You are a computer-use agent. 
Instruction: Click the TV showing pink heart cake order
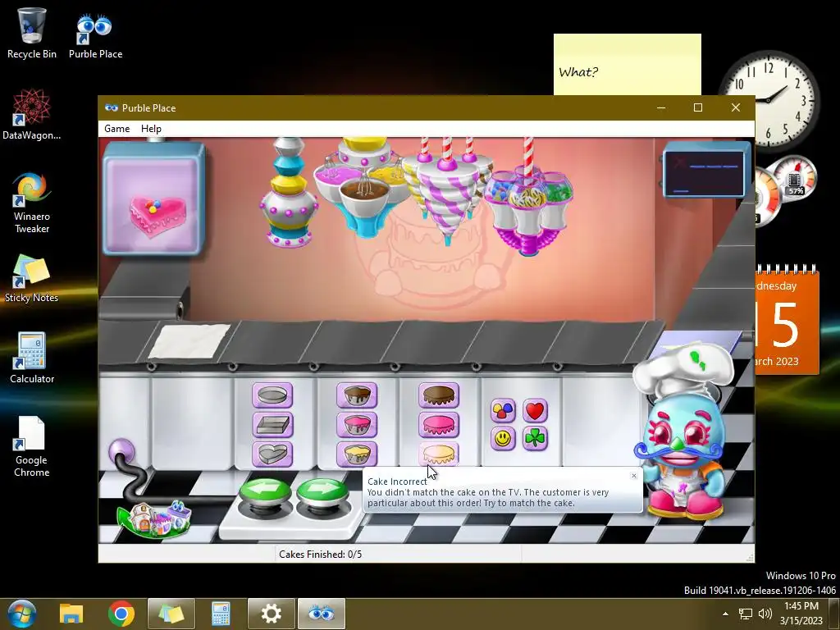click(154, 199)
